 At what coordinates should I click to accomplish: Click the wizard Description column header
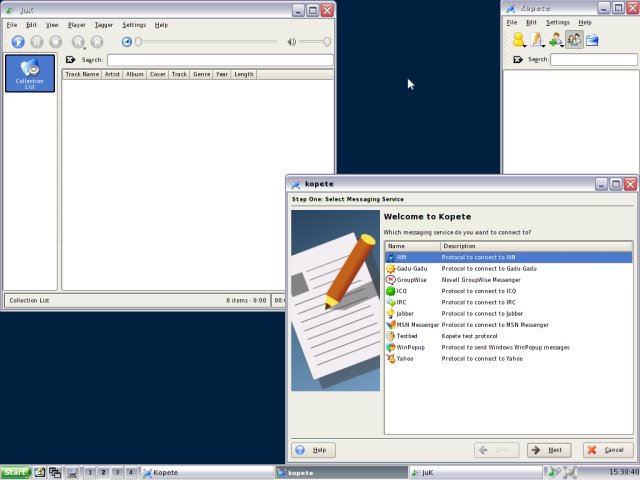click(537, 246)
